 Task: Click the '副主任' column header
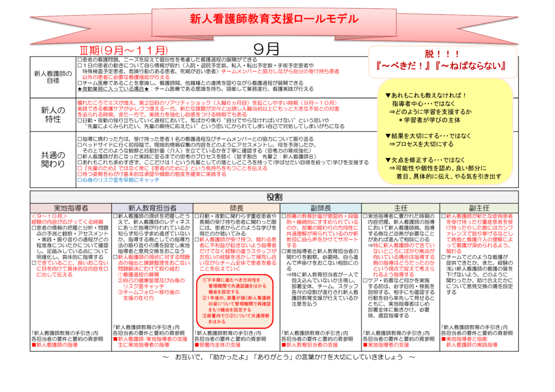(479, 208)
